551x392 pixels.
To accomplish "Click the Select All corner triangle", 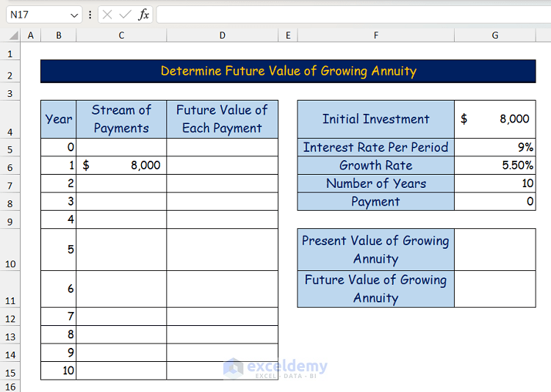I will 14,35.
